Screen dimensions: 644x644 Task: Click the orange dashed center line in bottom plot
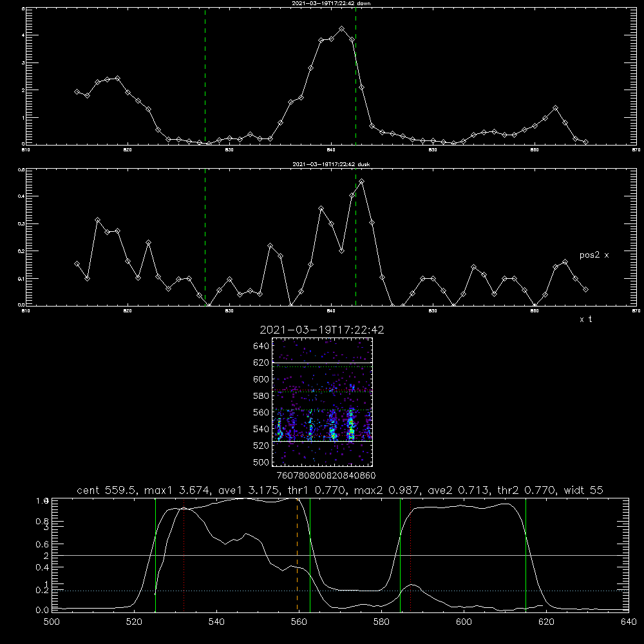297,555
